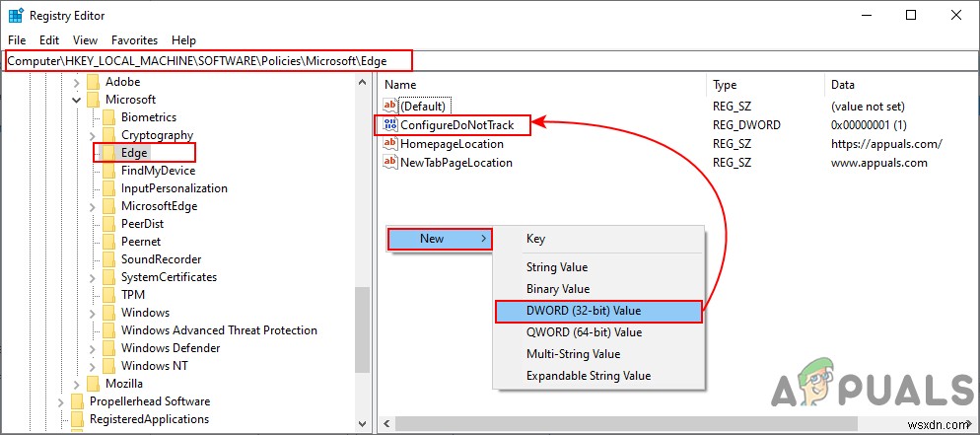Image resolution: width=980 pixels, height=435 pixels.
Task: Click the Windows Defender folder icon
Action: [x=109, y=348]
